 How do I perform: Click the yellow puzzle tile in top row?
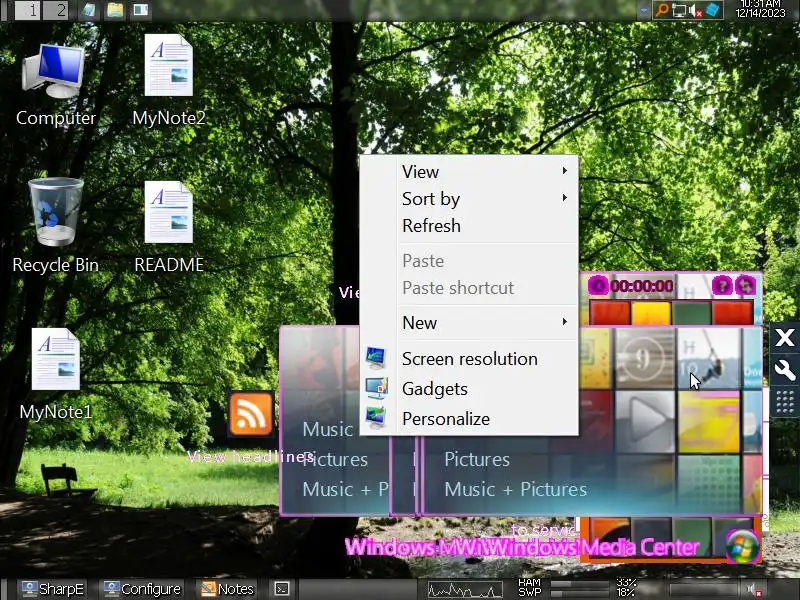click(x=651, y=313)
